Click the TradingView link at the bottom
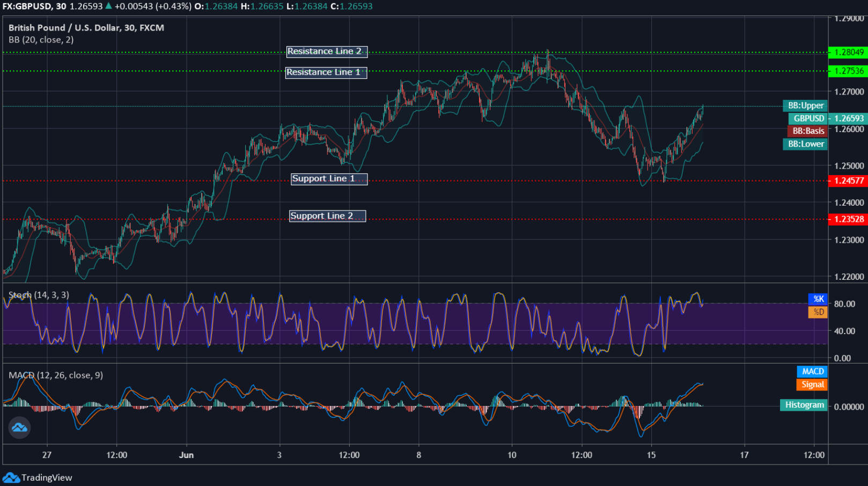Screen dimensions: 868x486 coord(47,477)
